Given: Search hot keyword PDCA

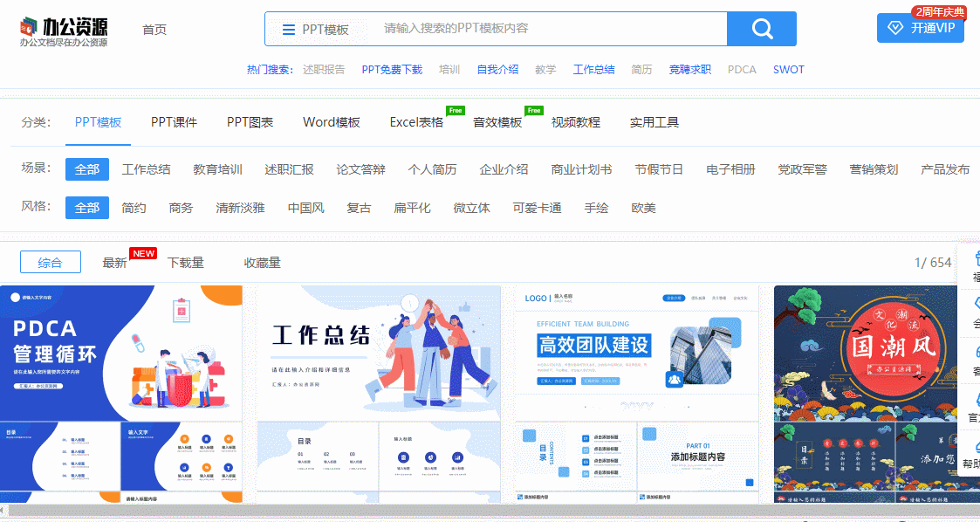Looking at the screenshot, I should [742, 69].
